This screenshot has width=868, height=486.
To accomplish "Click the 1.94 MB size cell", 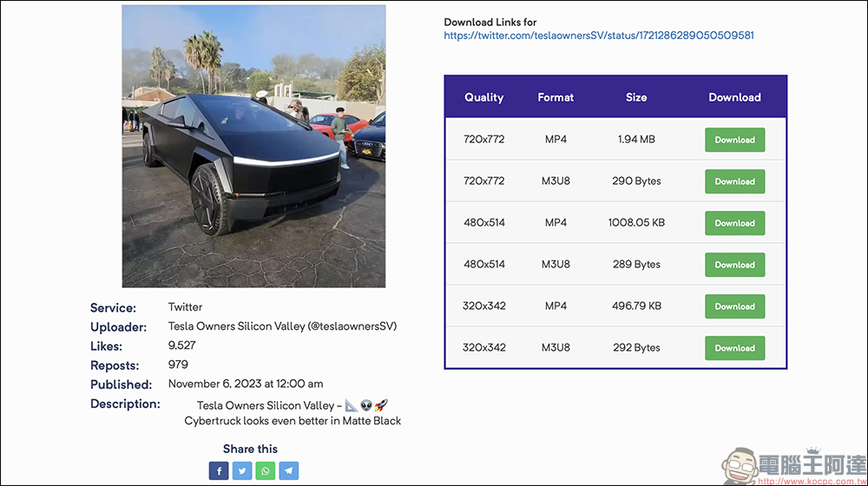I will 636,140.
